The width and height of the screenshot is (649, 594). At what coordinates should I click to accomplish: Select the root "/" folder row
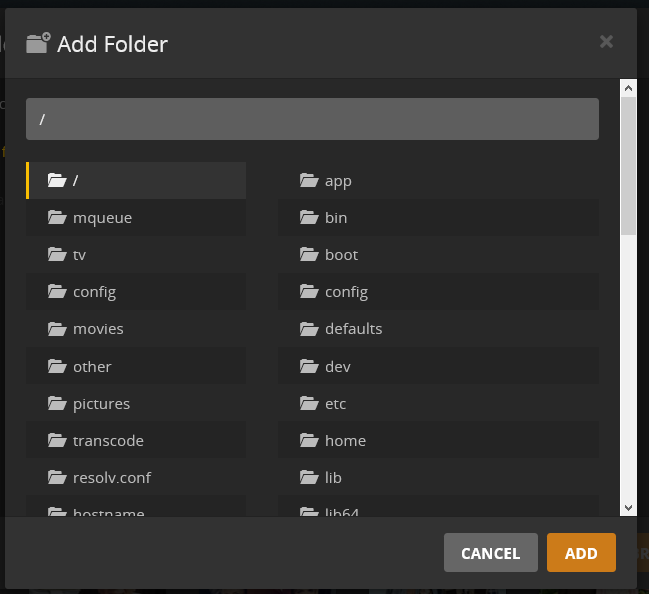coord(136,180)
